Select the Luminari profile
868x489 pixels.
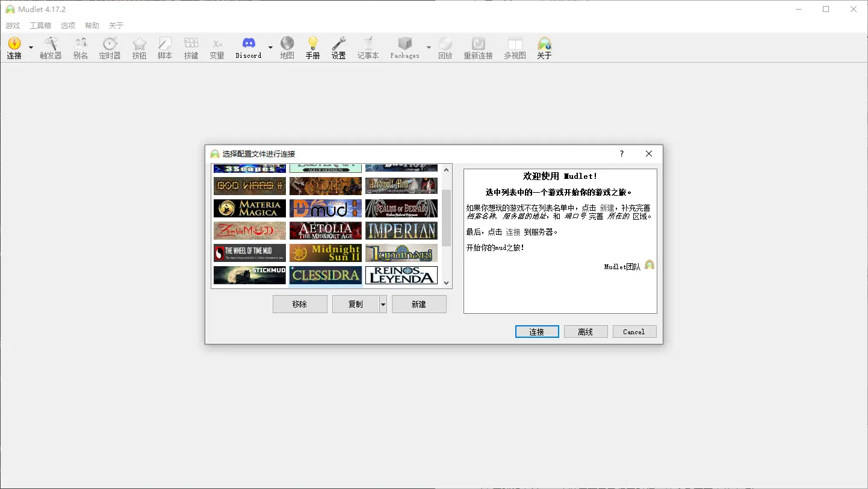(401, 253)
